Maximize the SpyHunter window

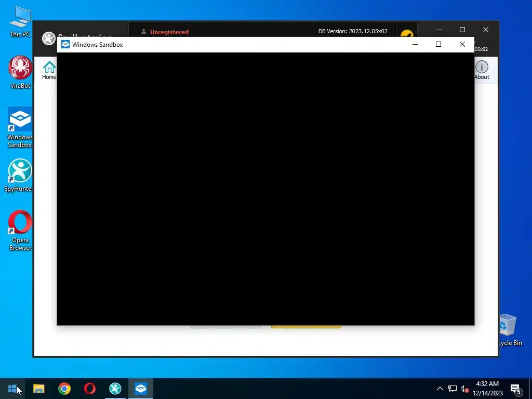click(462, 30)
